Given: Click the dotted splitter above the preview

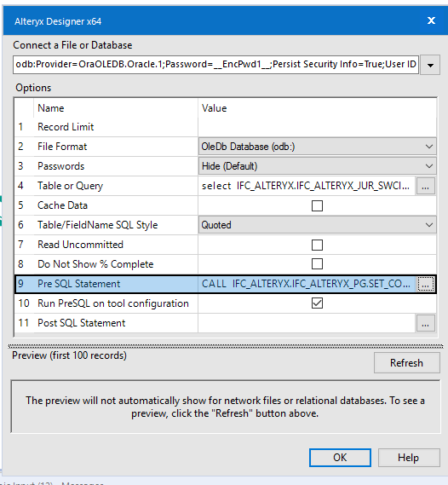Looking at the screenshot, I should tap(225, 346).
